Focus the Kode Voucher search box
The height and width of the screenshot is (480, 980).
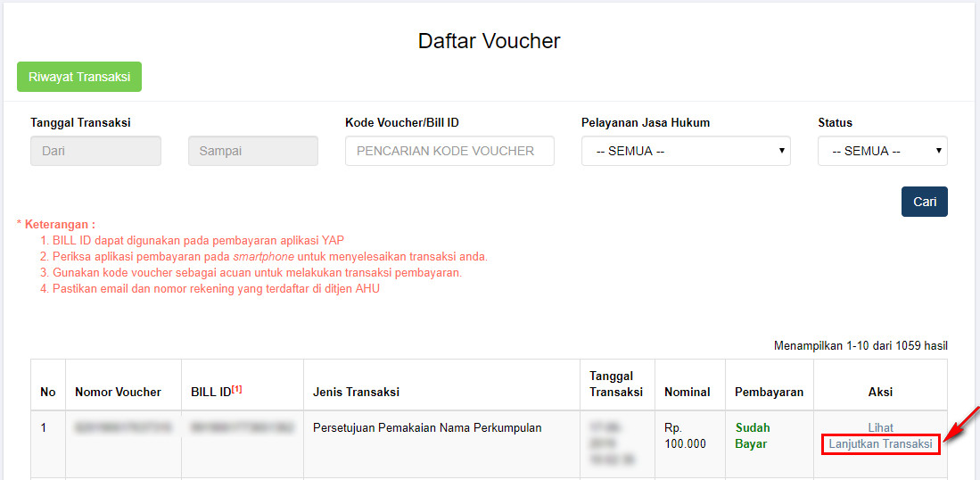click(x=449, y=152)
